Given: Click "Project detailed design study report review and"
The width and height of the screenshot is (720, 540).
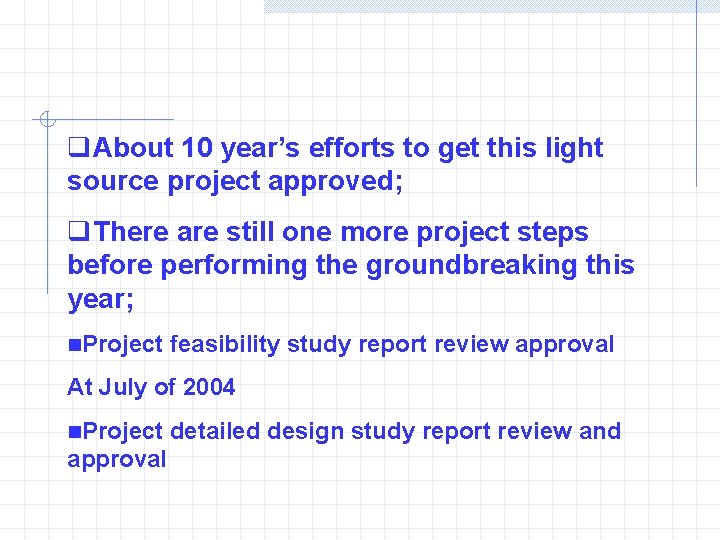Looking at the screenshot, I should coord(352,432).
